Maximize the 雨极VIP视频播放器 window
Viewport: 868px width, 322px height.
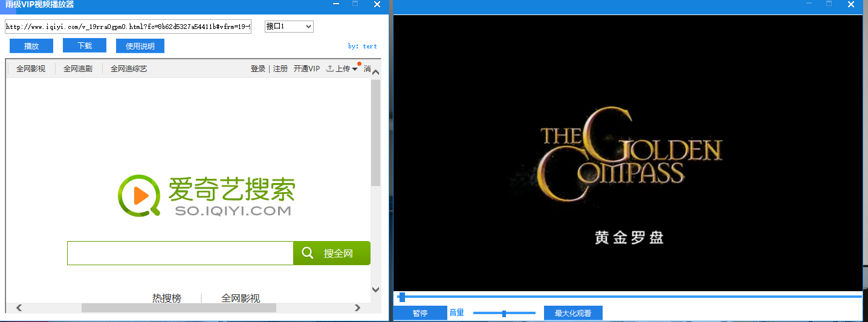tap(355, 4)
